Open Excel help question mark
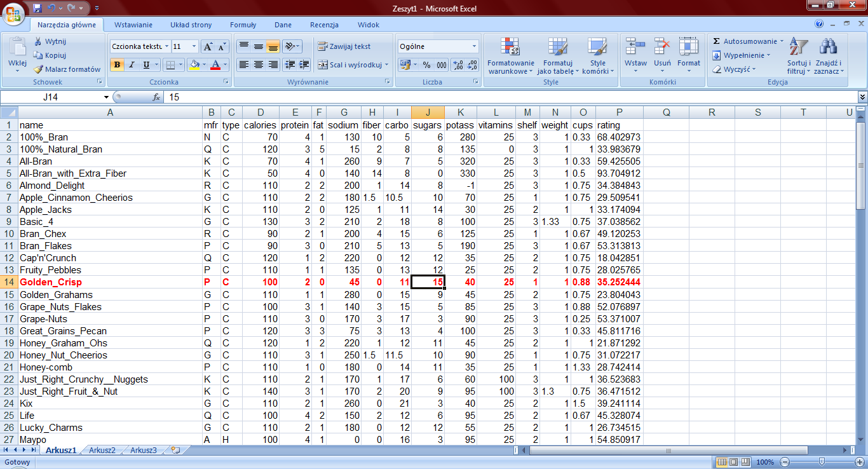The width and height of the screenshot is (868, 469). point(820,24)
